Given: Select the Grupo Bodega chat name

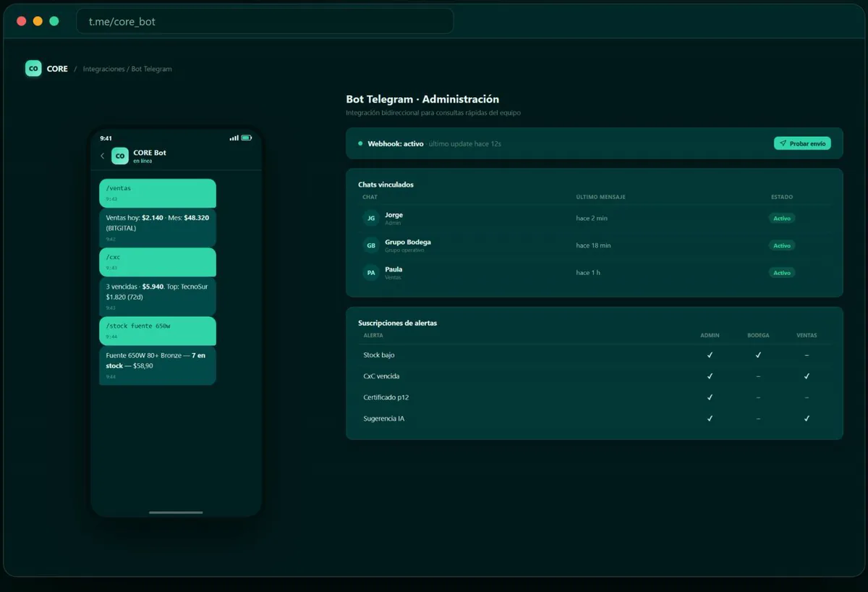Looking at the screenshot, I should tap(407, 242).
